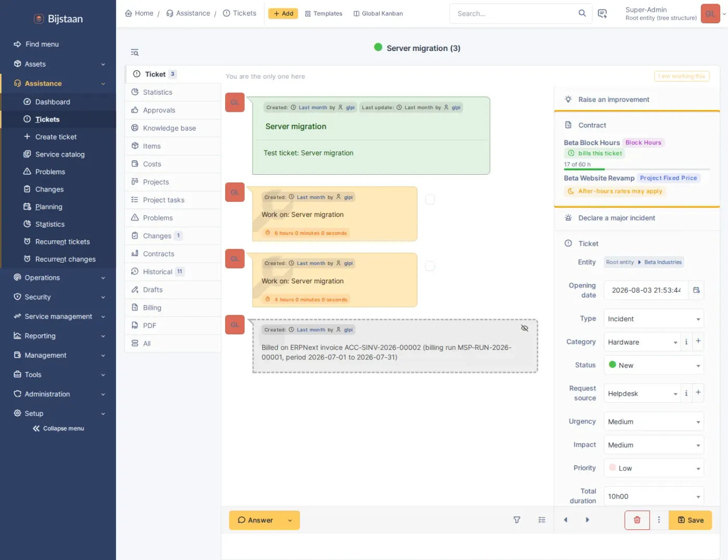The width and height of the screenshot is (728, 560).
Task: Go to next ticket arrow
Action: 588,520
